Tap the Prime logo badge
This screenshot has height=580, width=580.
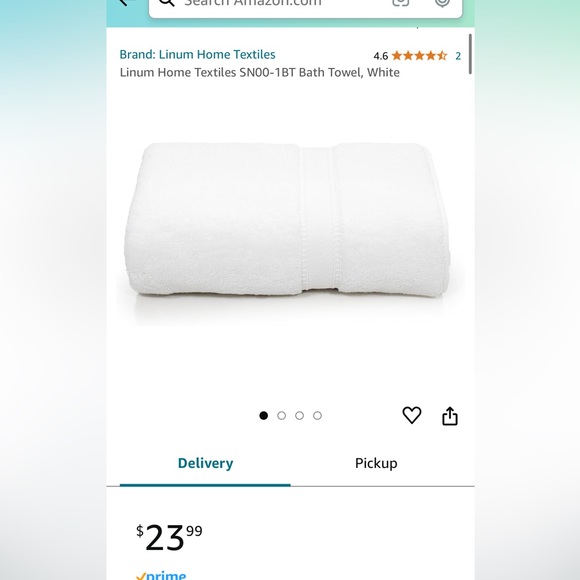pos(161,575)
